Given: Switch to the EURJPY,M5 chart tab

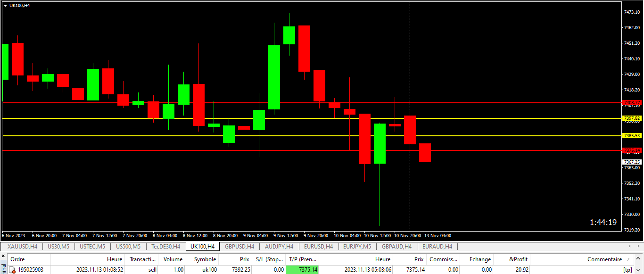Looking at the screenshot, I should click(357, 246).
